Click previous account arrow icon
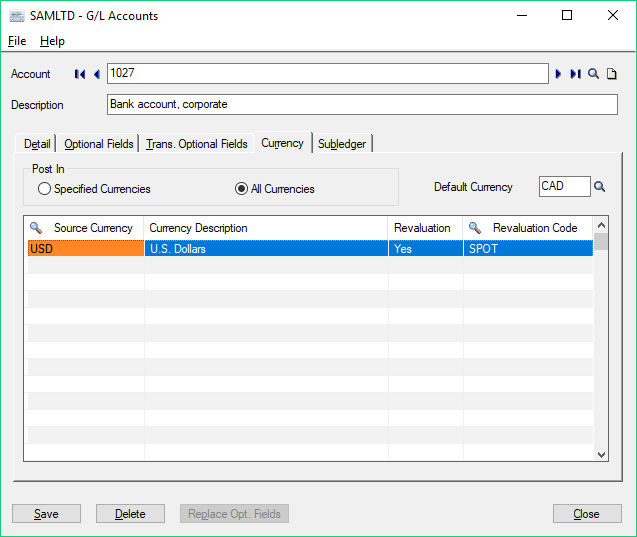The image size is (637, 537). (96, 74)
